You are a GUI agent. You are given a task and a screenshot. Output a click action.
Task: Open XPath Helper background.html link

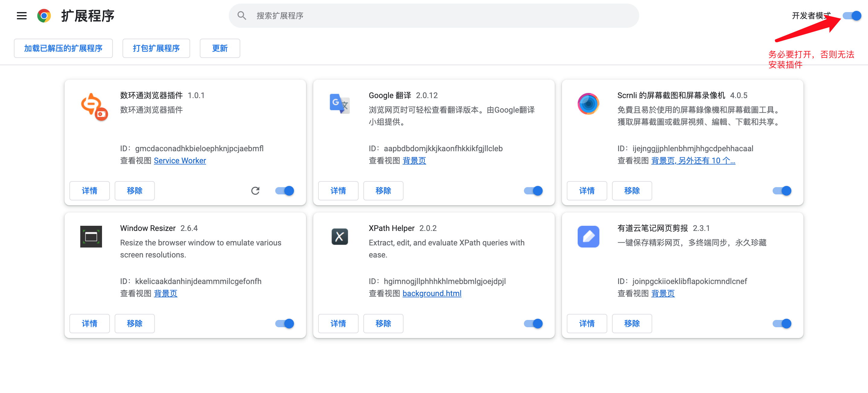click(432, 294)
